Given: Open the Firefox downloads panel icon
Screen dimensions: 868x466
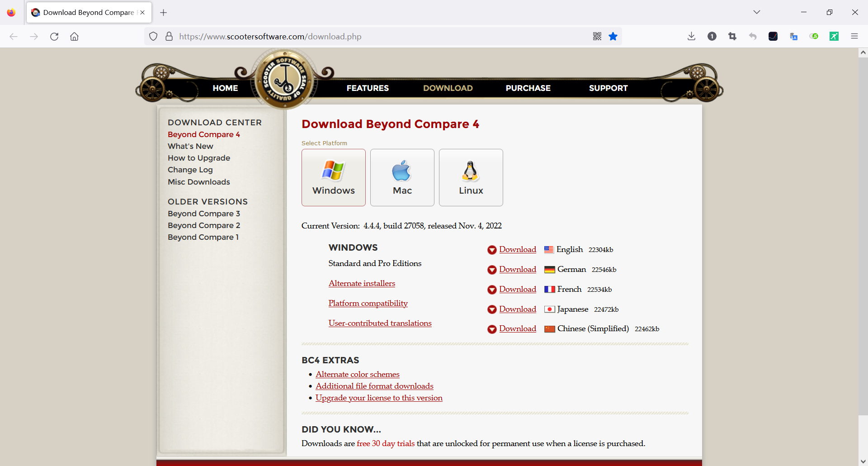Looking at the screenshot, I should click(x=691, y=36).
